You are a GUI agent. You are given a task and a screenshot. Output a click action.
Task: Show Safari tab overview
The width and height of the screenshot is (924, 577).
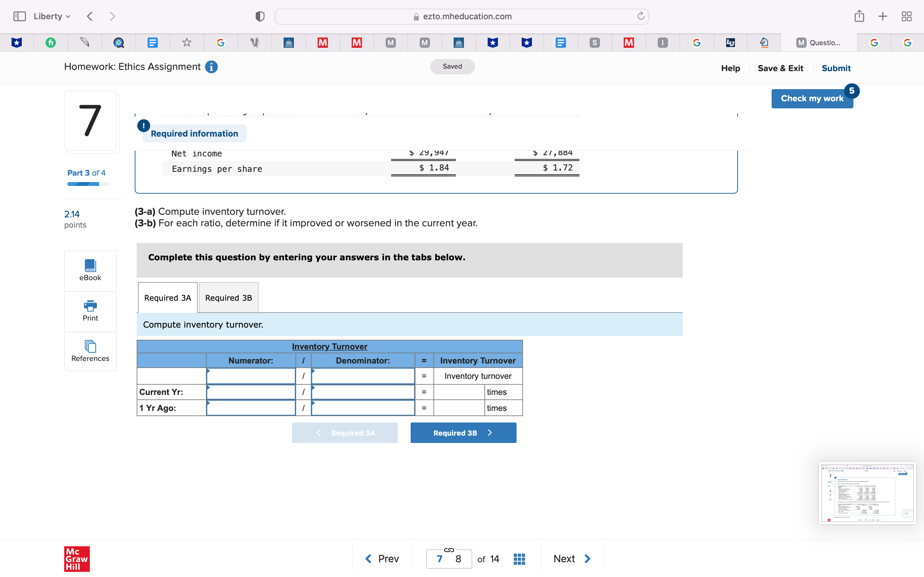906,16
